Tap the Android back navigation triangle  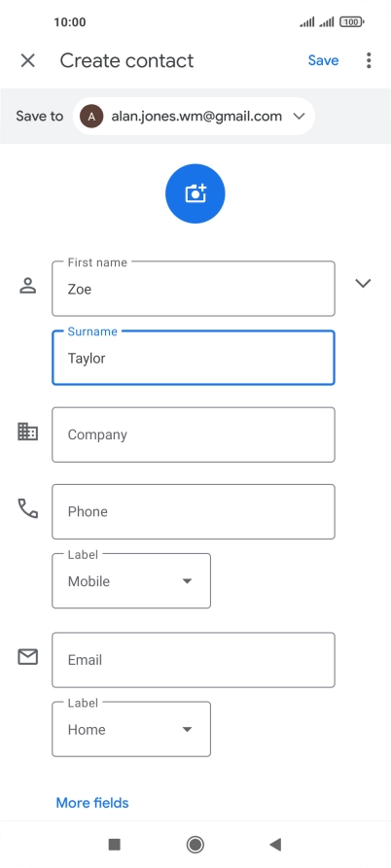pos(275,845)
